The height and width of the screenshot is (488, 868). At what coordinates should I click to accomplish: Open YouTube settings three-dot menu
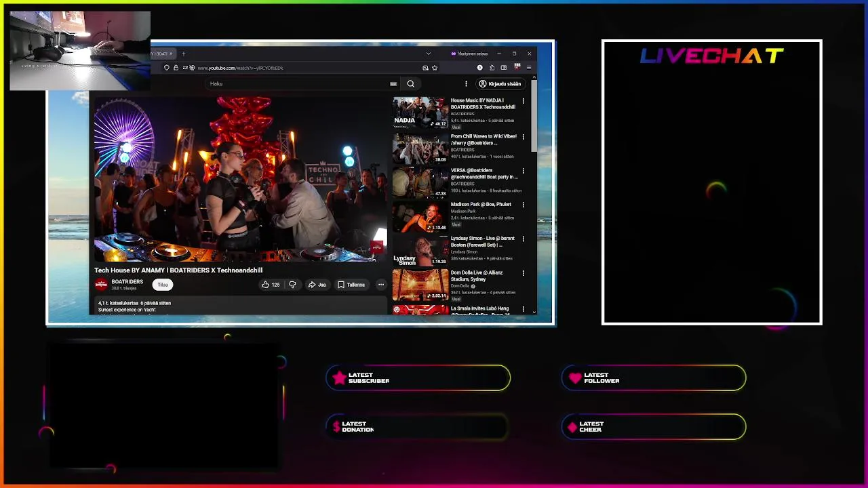(x=466, y=83)
